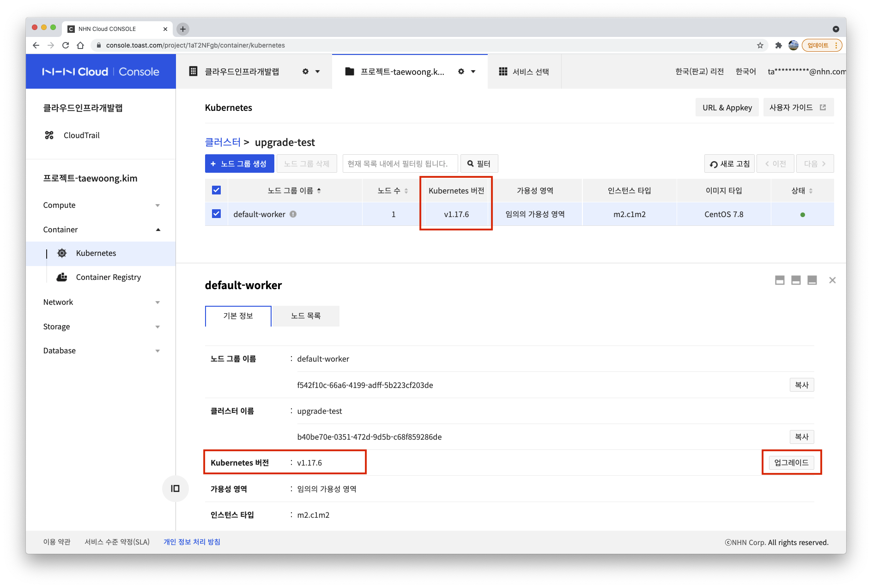Switch to the 기본 정보 tab
The image size is (872, 588).
tap(238, 316)
